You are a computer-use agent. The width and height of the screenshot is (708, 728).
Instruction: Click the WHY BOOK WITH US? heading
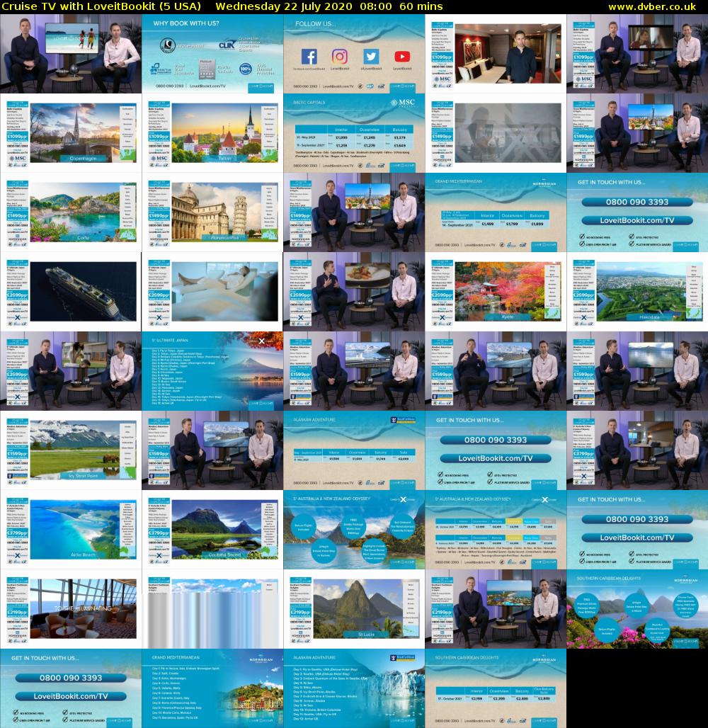click(x=186, y=23)
